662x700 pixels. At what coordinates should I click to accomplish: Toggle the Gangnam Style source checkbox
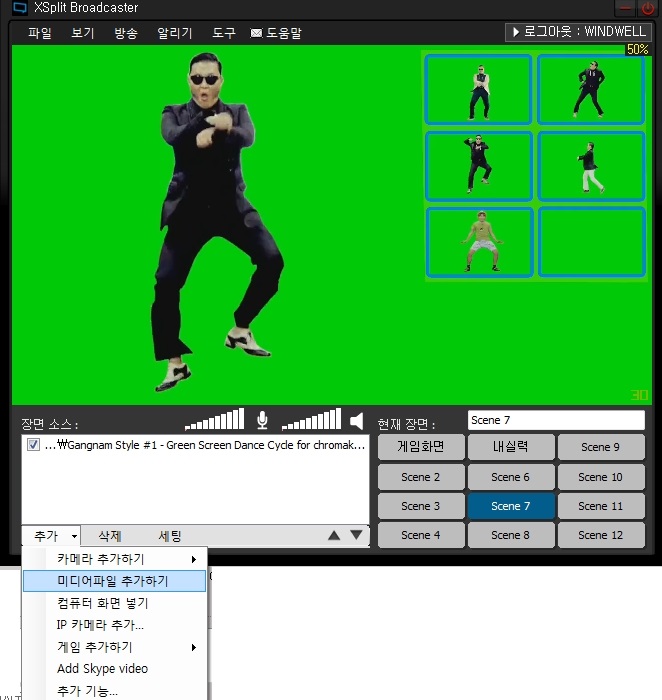point(33,445)
